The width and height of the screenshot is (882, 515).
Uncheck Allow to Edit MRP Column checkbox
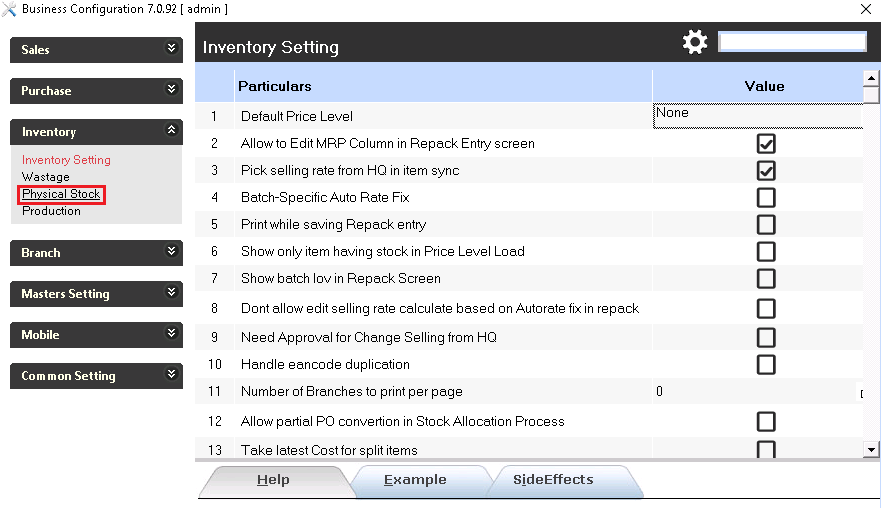[x=766, y=144]
